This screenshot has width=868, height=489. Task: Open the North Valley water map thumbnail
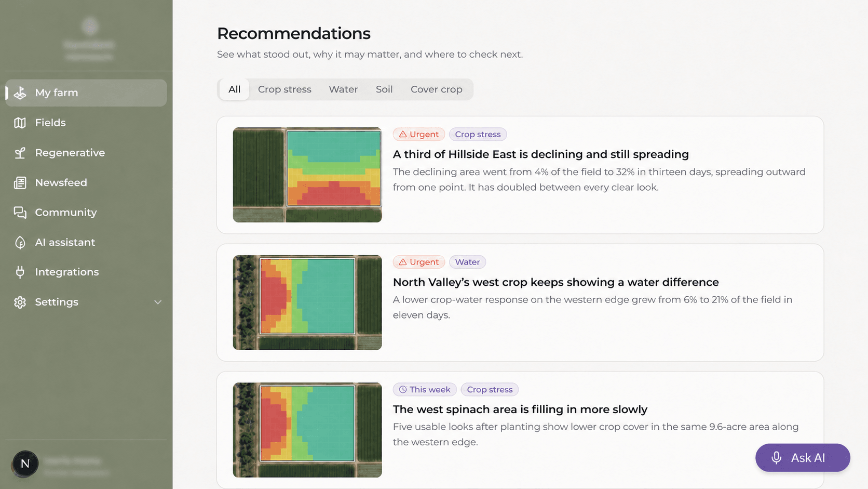coord(307,302)
